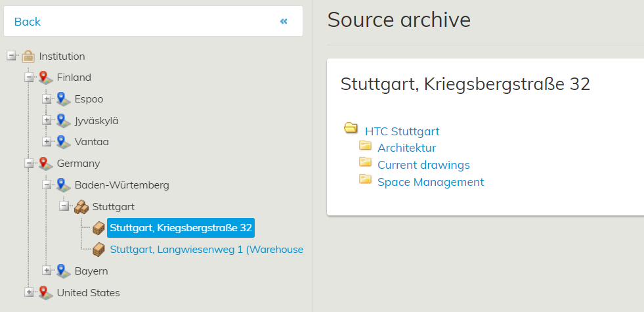This screenshot has height=312, width=644.
Task: Go Back using the Back link
Action: tap(28, 22)
